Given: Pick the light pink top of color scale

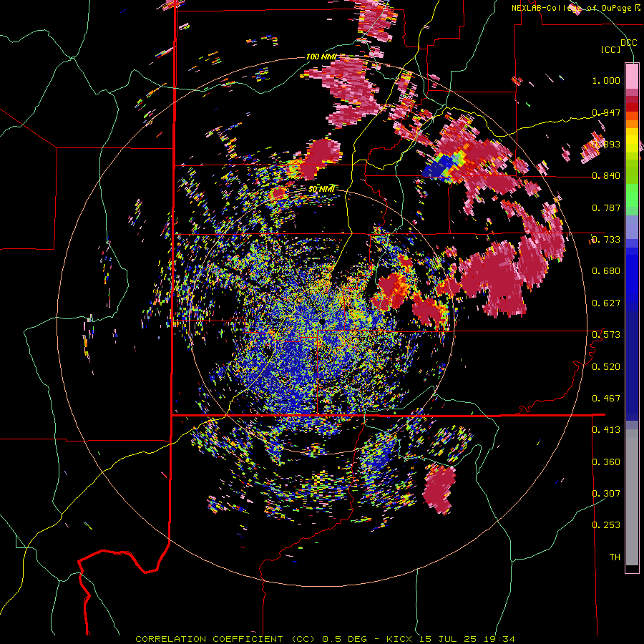Looking at the screenshot, I should click(632, 76).
